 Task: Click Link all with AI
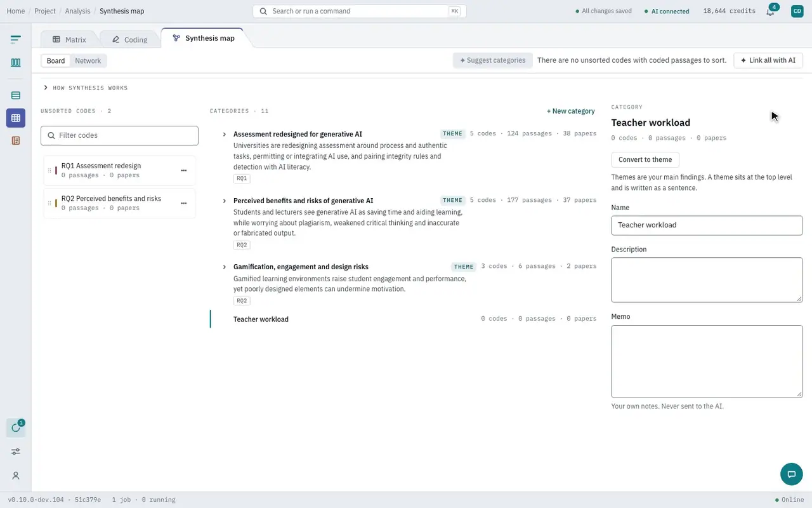click(768, 60)
